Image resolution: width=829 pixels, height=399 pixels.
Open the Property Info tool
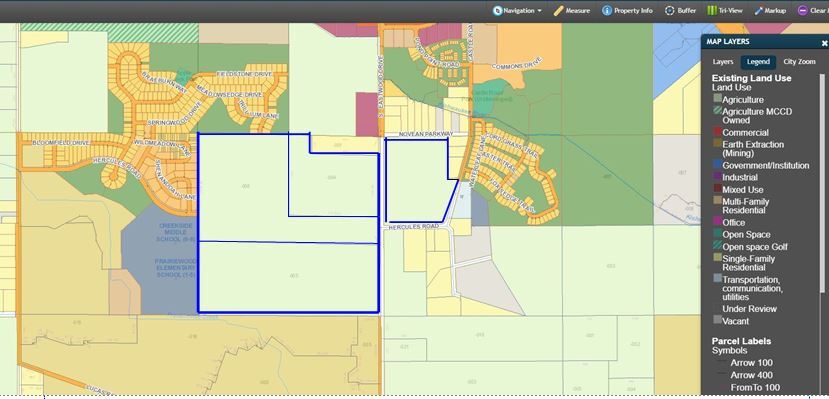(607, 11)
